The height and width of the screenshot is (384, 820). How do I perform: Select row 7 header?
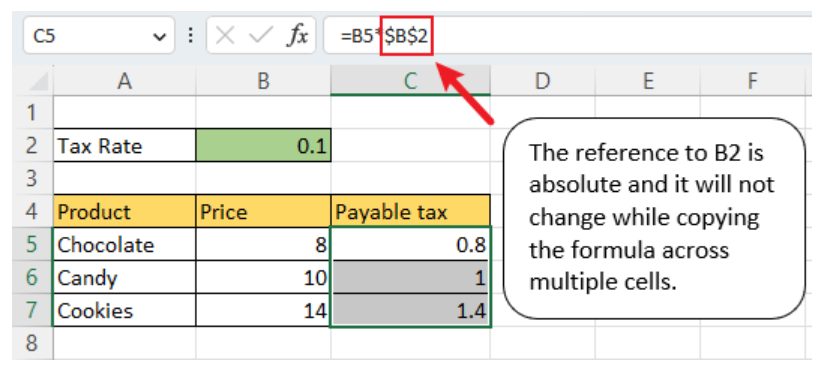click(32, 310)
